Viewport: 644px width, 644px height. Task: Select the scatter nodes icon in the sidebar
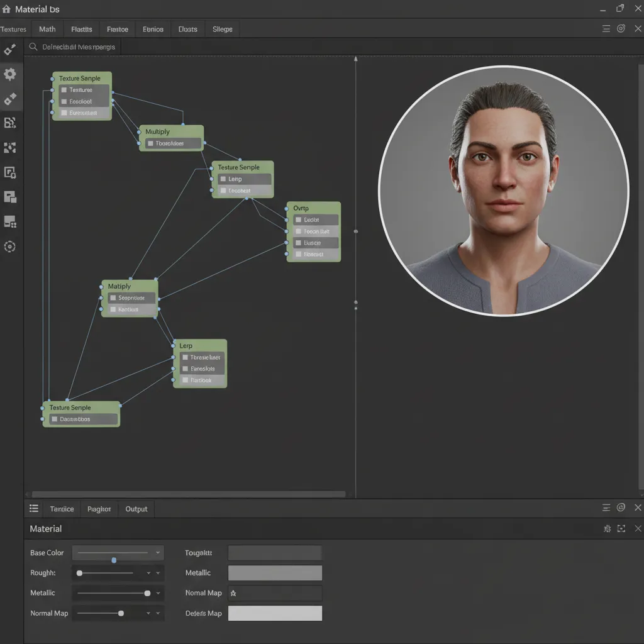pos(9,148)
